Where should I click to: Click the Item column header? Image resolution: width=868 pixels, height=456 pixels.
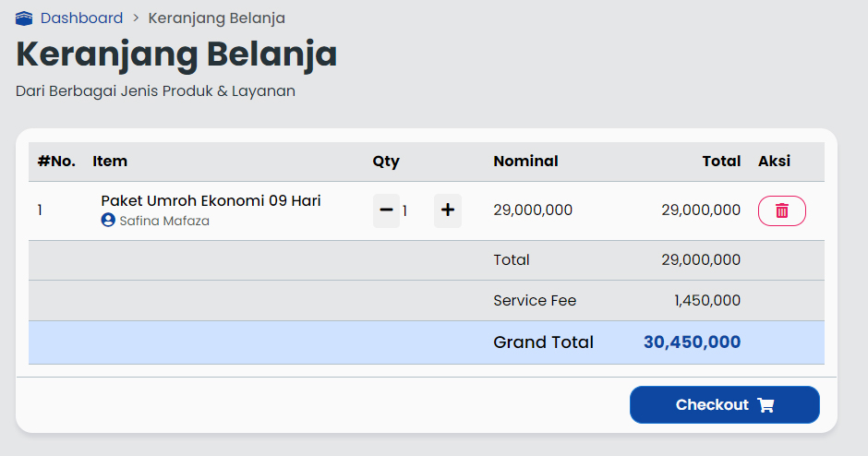(110, 162)
